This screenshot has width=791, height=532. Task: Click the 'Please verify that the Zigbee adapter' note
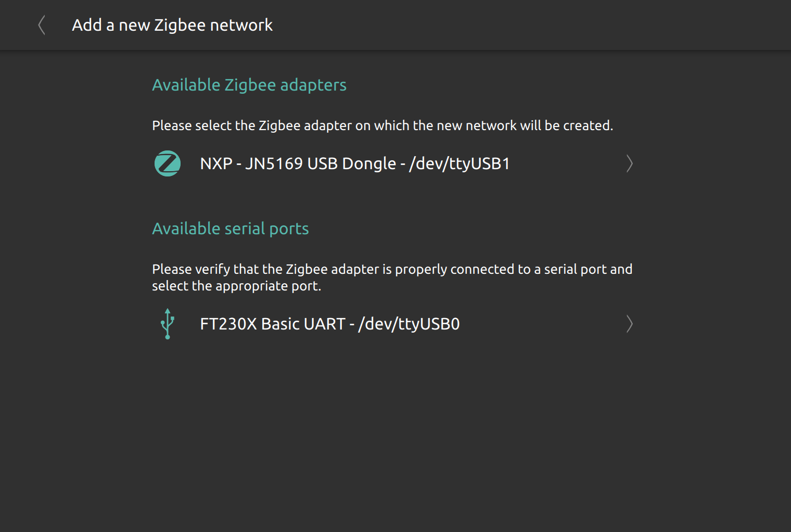click(392, 277)
